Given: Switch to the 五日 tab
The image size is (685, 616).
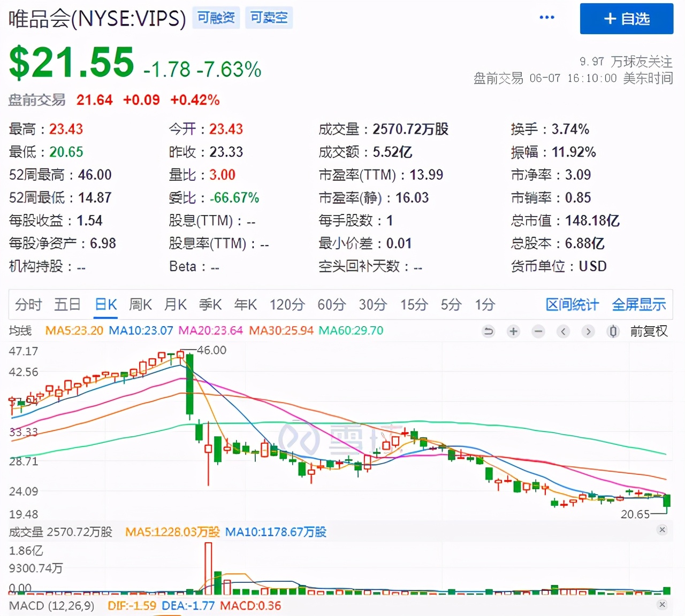Looking at the screenshot, I should (67, 305).
